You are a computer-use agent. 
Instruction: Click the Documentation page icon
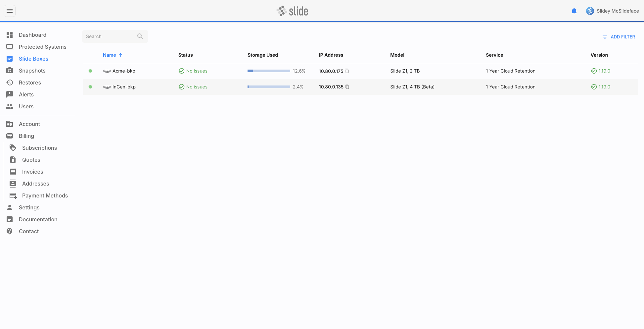tap(10, 219)
